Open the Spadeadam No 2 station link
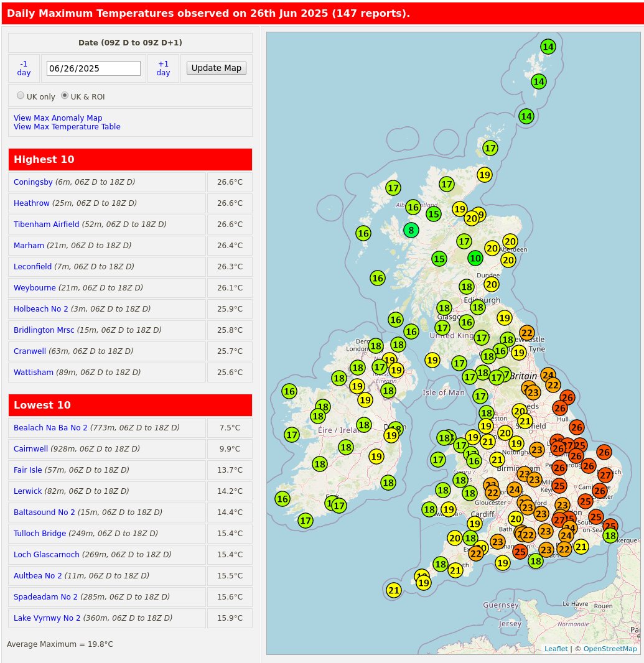The image size is (644, 663). [45, 596]
